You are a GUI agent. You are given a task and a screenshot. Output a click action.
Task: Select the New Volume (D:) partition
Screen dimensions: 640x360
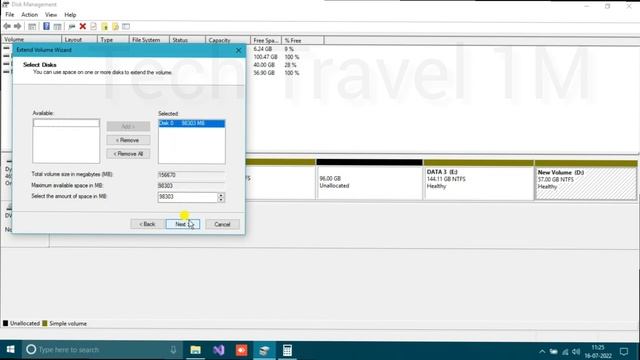click(586, 180)
